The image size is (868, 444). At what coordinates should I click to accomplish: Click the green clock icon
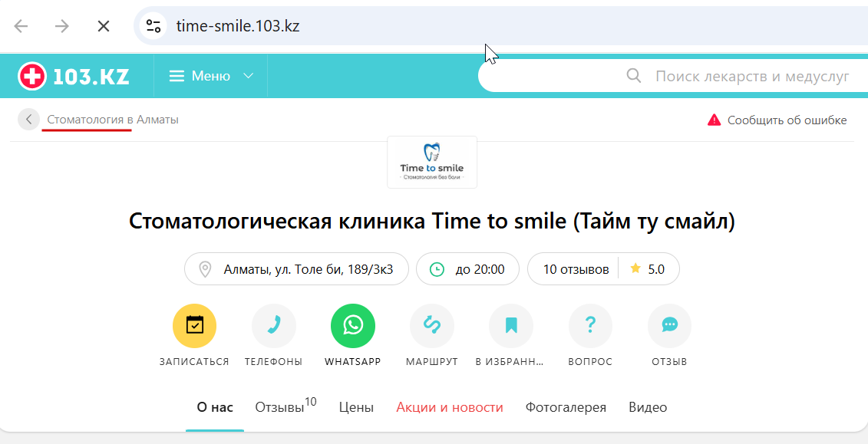pos(437,269)
